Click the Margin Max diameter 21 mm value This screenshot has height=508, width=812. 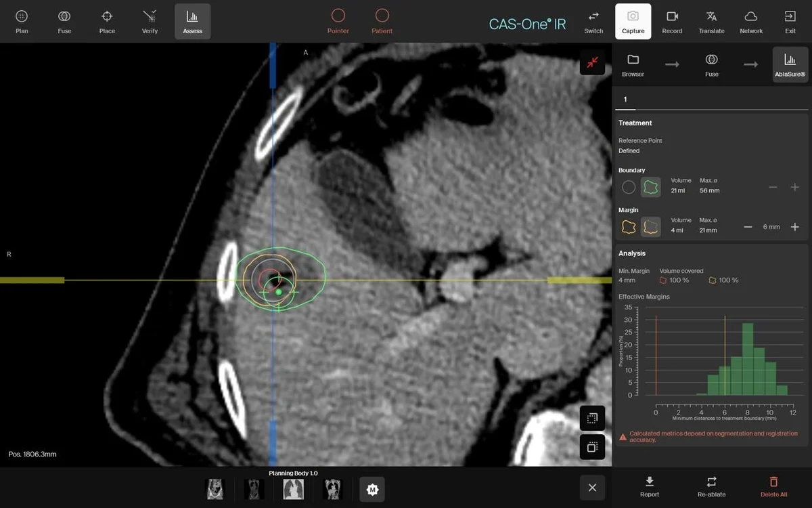tap(708, 230)
